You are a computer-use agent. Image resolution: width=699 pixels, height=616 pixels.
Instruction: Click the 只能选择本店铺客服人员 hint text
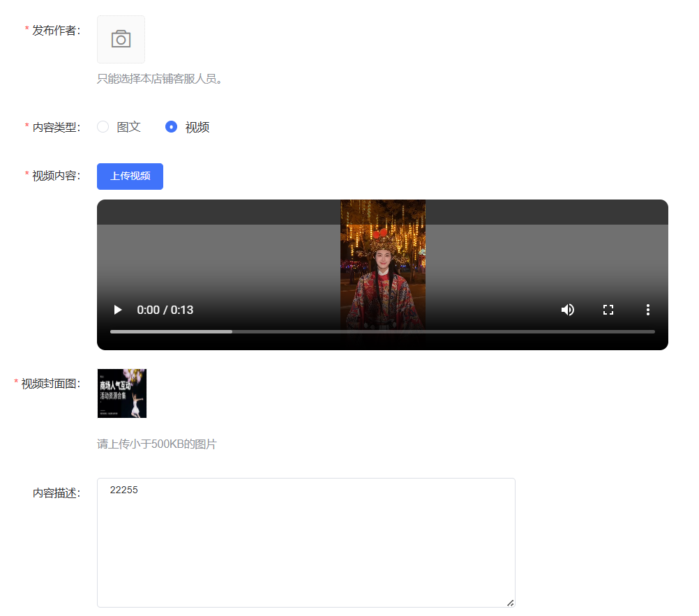tap(160, 79)
